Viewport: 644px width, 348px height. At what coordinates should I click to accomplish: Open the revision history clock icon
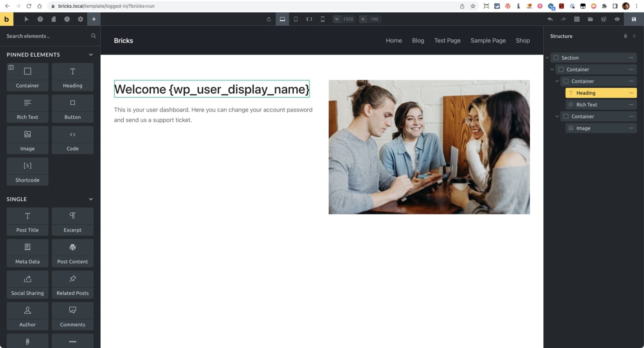click(x=67, y=19)
